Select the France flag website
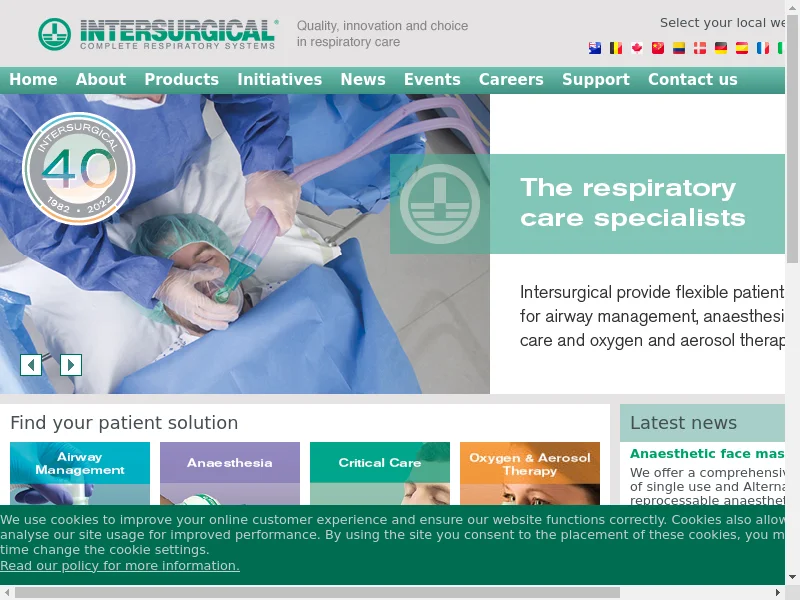 (x=762, y=48)
